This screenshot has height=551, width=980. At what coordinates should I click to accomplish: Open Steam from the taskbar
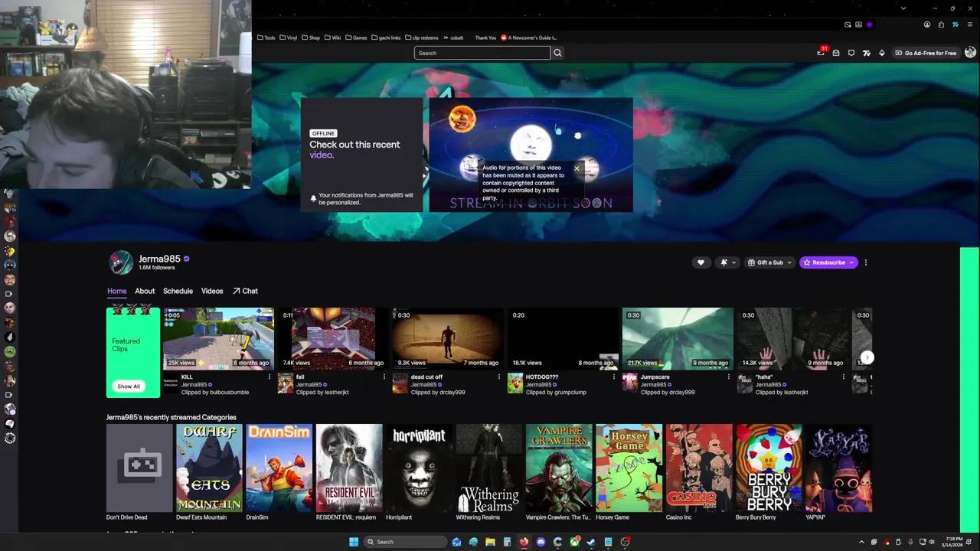(x=591, y=542)
